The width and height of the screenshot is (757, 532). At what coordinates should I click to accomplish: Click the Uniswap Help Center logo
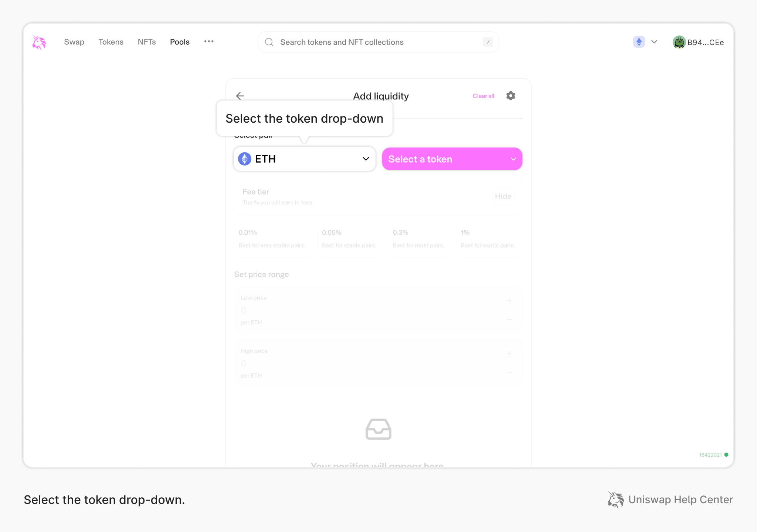615,499
